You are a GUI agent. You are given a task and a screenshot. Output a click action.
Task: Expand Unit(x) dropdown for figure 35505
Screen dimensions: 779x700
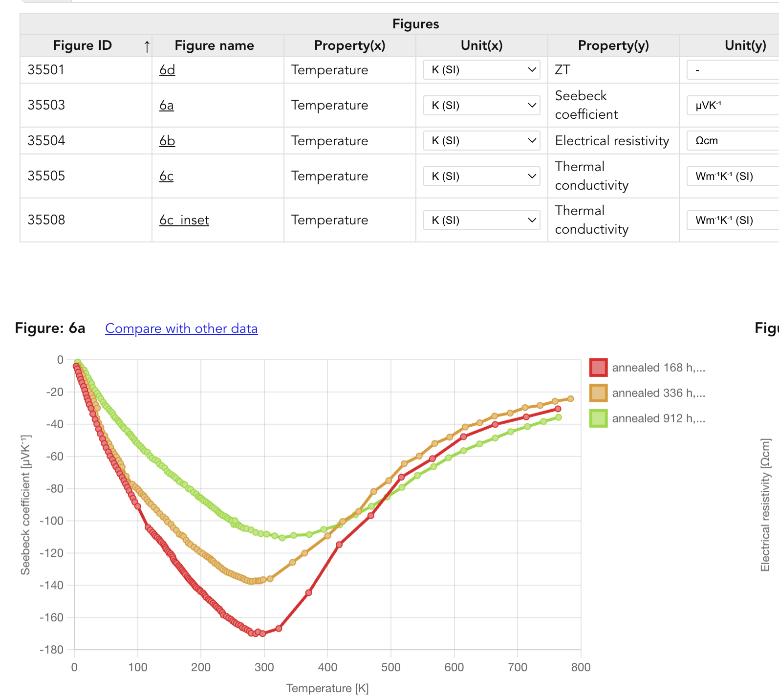[x=481, y=176]
